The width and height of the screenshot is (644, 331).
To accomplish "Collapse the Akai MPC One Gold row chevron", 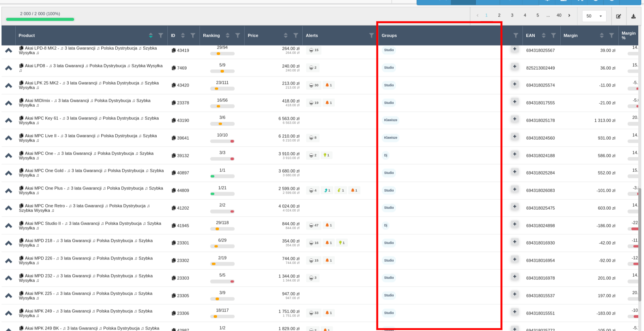I will coord(8,173).
